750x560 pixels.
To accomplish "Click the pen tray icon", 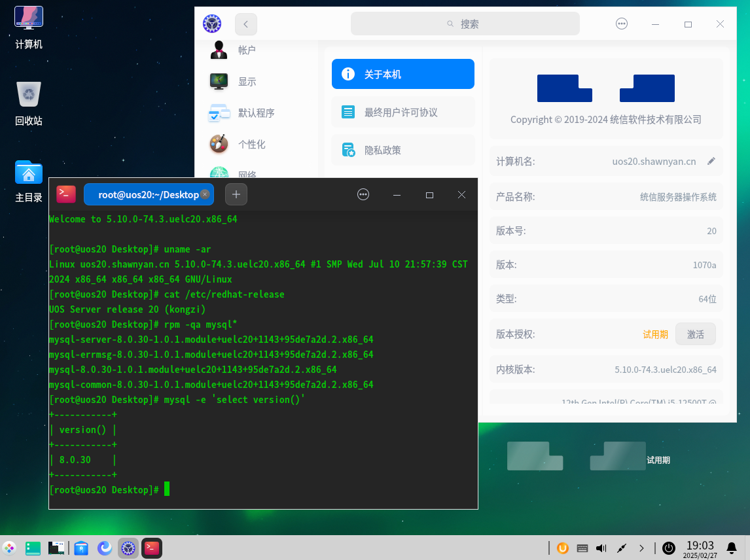I will pos(621,548).
